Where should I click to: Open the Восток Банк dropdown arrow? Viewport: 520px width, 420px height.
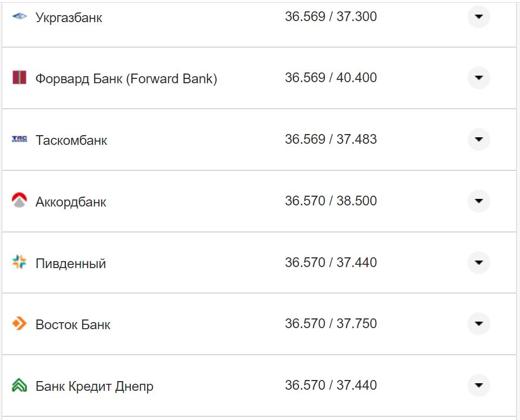(478, 324)
